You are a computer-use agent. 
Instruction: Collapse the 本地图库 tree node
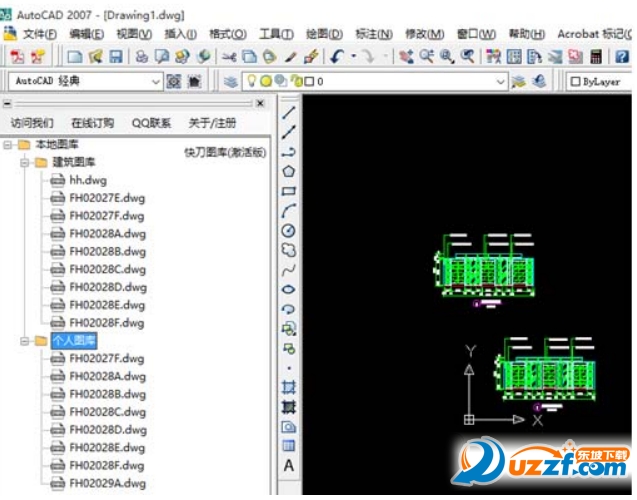(7, 145)
